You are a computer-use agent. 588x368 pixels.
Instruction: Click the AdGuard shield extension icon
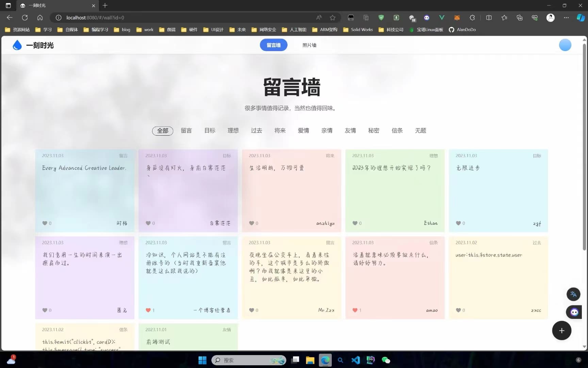(x=381, y=18)
